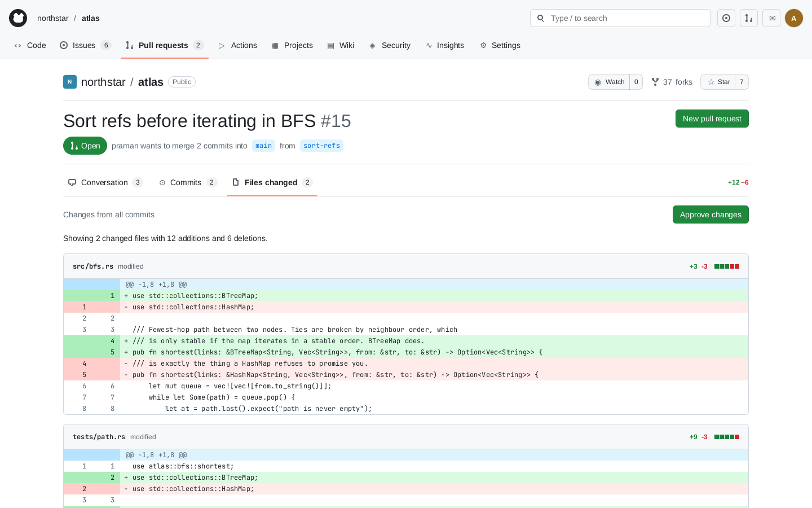Viewport: 812px width, 508px height.
Task: Click the Public visibility label
Action: 182,82
